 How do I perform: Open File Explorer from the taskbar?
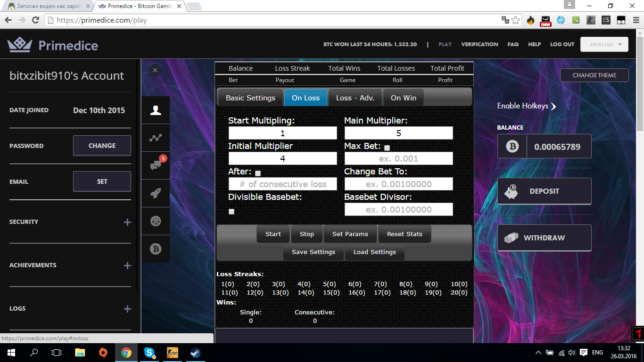pyautogui.click(x=80, y=352)
